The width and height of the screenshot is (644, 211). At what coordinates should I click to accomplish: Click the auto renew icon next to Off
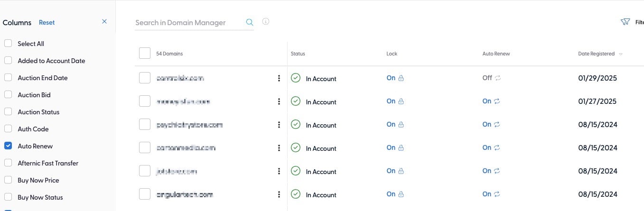point(498,78)
